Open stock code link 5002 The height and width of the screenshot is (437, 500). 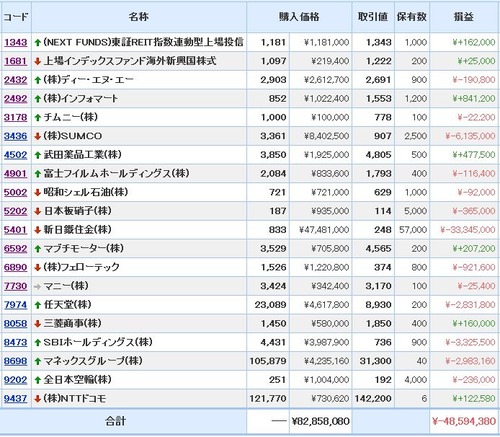(16, 192)
